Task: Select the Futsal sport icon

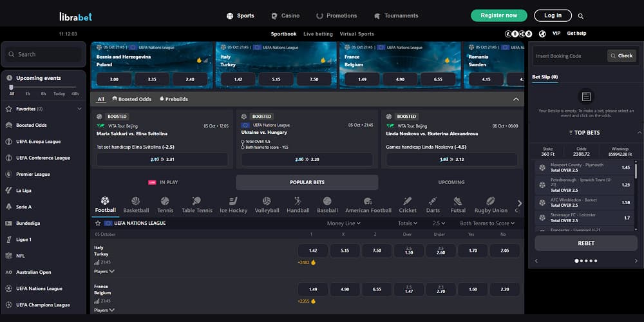Action: (458, 201)
